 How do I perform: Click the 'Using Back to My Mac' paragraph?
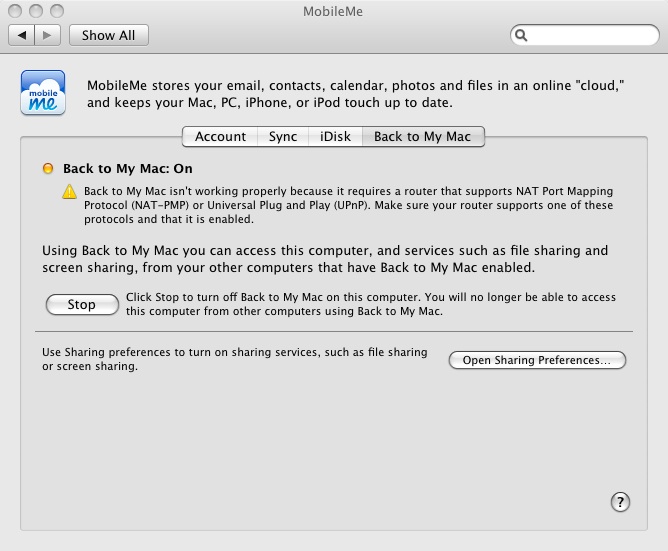[325, 259]
